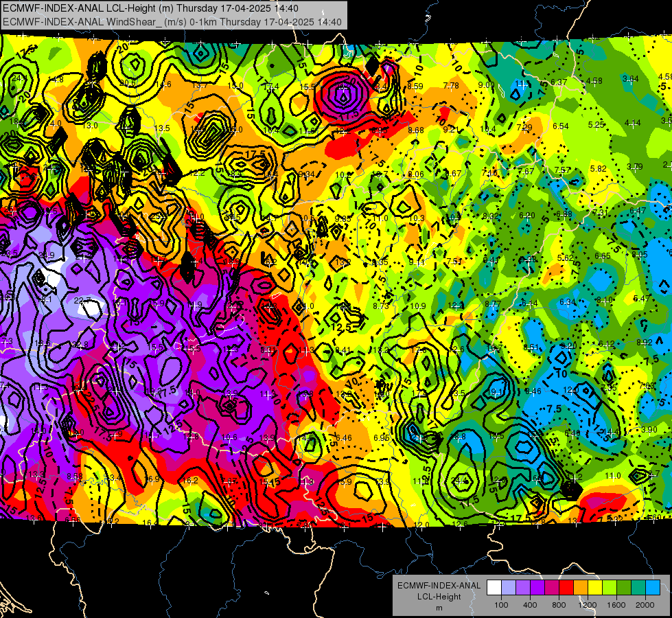672x618 pixels.
Task: Click the 6.65 grid value
Action: coord(602,256)
